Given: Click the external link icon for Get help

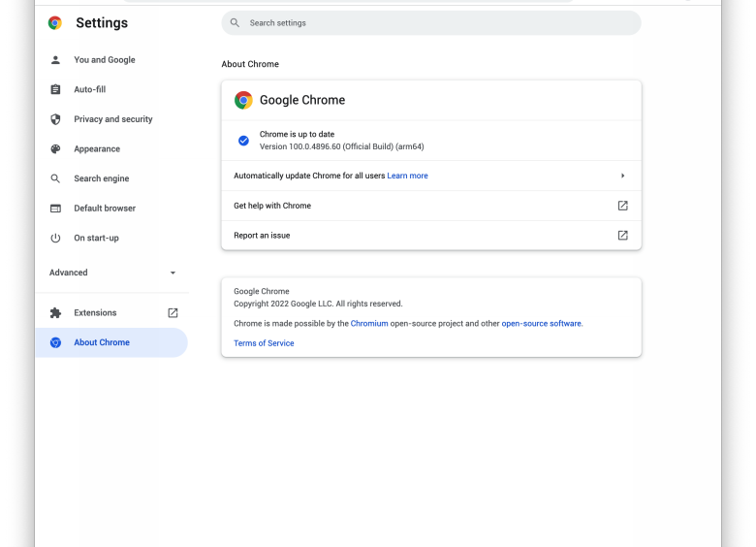Looking at the screenshot, I should tap(622, 206).
